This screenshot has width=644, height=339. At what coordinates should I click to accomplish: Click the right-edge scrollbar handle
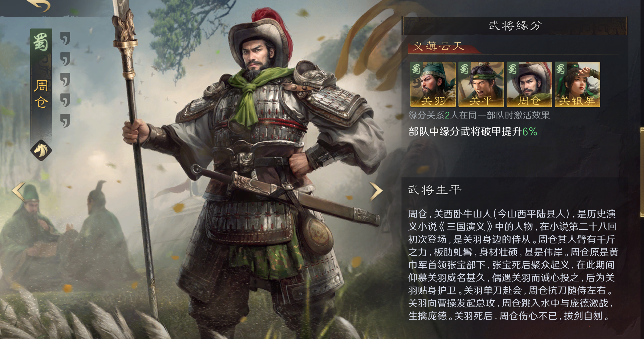coord(642,172)
